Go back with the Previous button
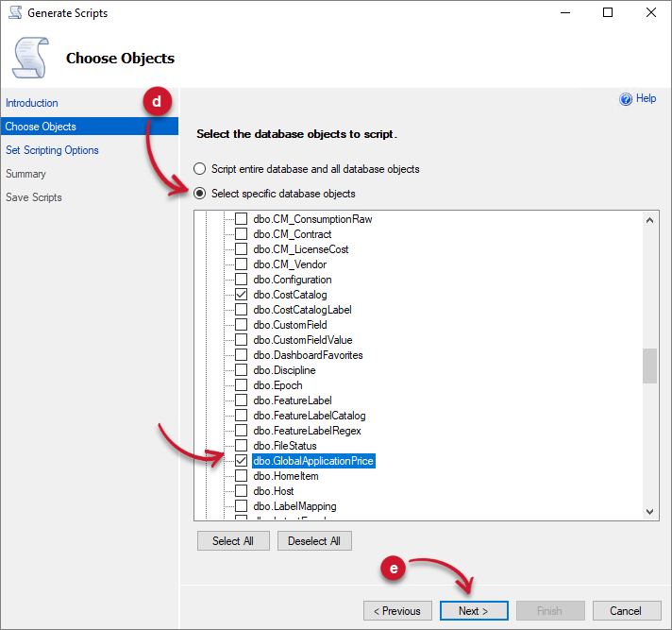Screen dimensions: 672x630 (397, 611)
